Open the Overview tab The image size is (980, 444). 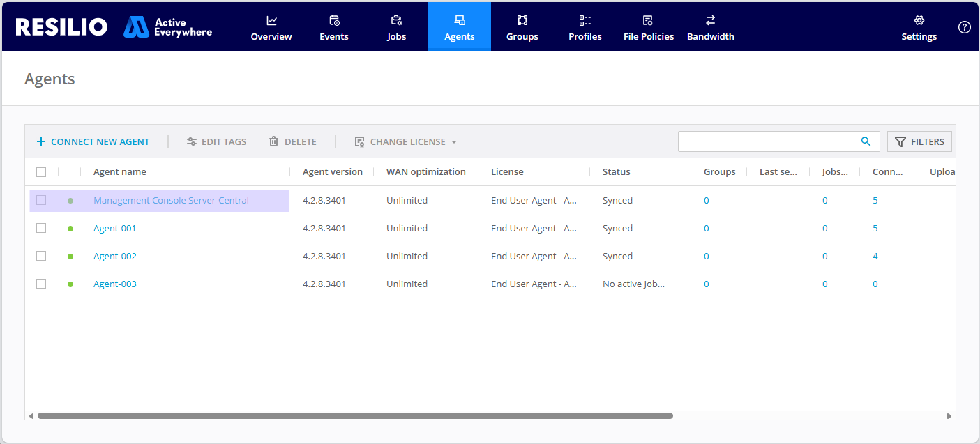[271, 27]
